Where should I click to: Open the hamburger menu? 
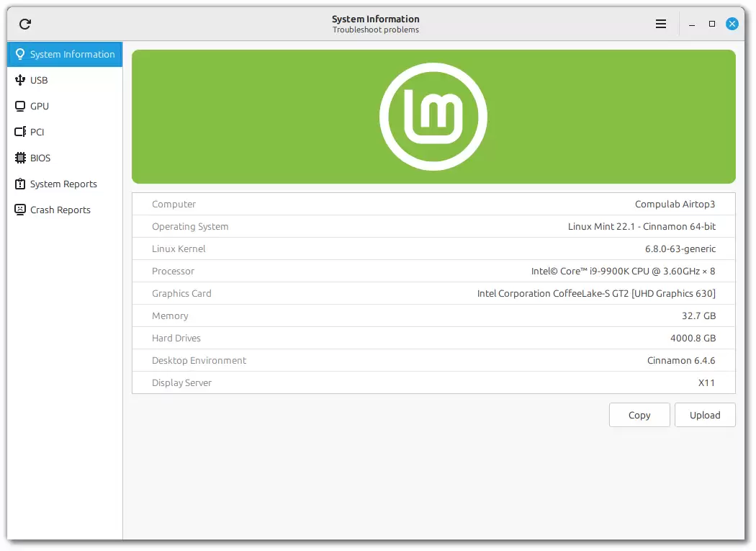point(660,23)
